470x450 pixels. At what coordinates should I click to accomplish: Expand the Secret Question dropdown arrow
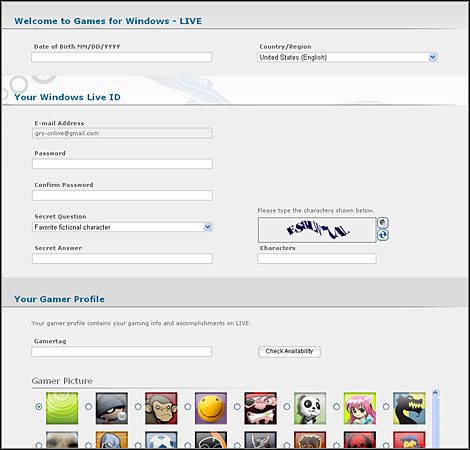208,227
